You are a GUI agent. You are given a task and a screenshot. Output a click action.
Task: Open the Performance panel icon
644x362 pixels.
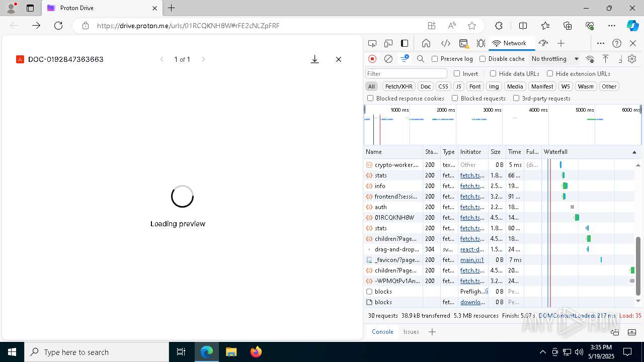(543, 43)
